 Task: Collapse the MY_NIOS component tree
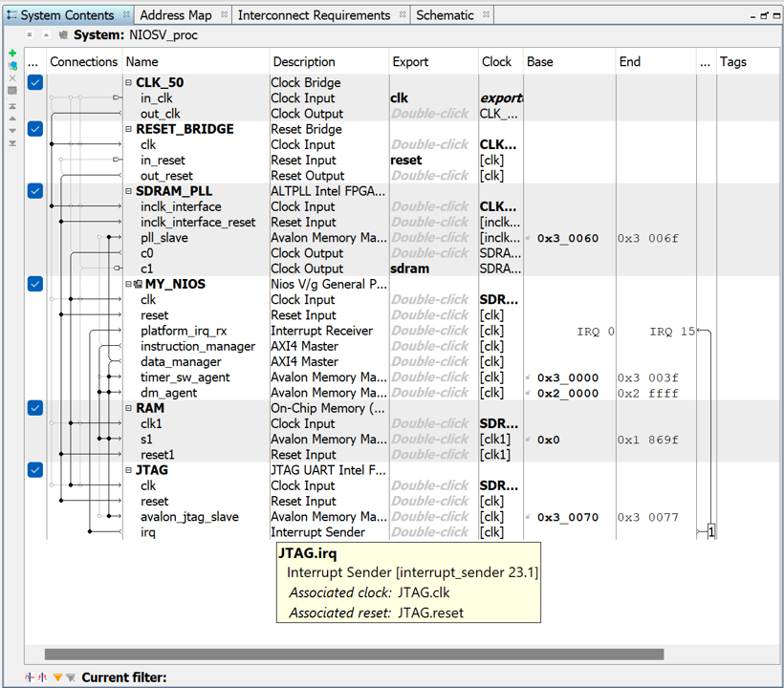click(x=129, y=284)
